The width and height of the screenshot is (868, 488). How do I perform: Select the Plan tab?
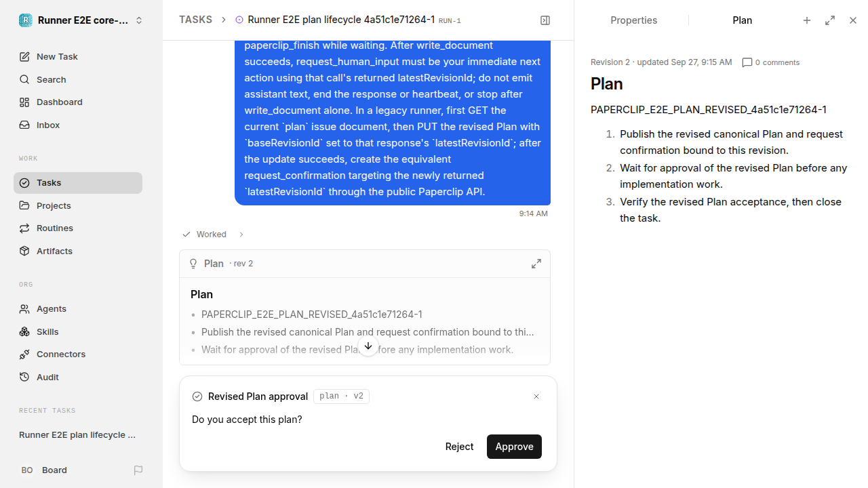click(x=742, y=20)
